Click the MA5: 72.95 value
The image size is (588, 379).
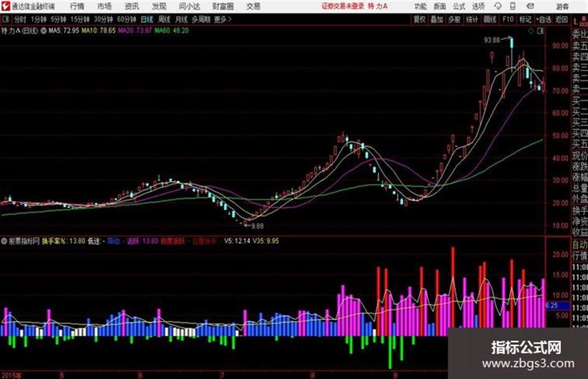[x=63, y=30]
